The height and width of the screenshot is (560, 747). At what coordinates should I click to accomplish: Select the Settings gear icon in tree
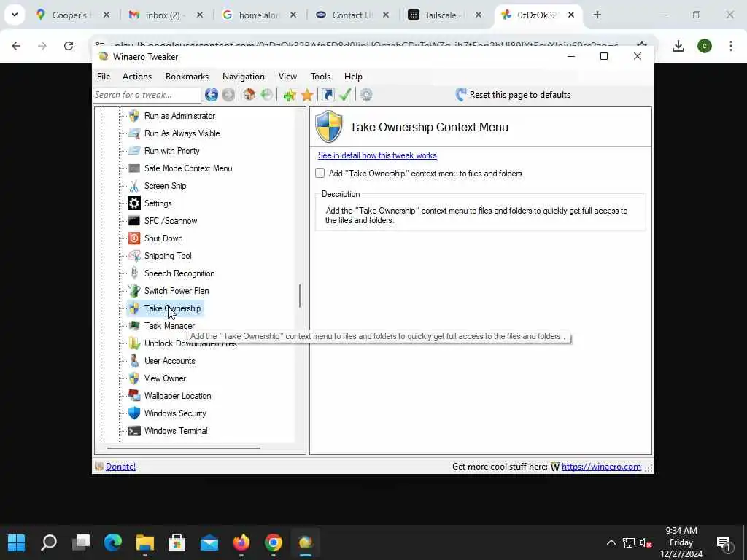(x=134, y=203)
